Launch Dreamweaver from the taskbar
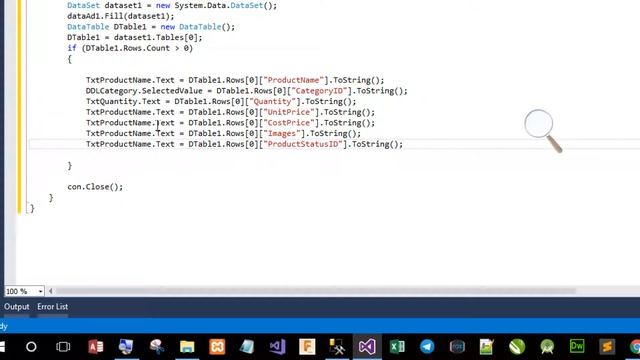Image resolution: width=640 pixels, height=360 pixels. click(x=577, y=347)
